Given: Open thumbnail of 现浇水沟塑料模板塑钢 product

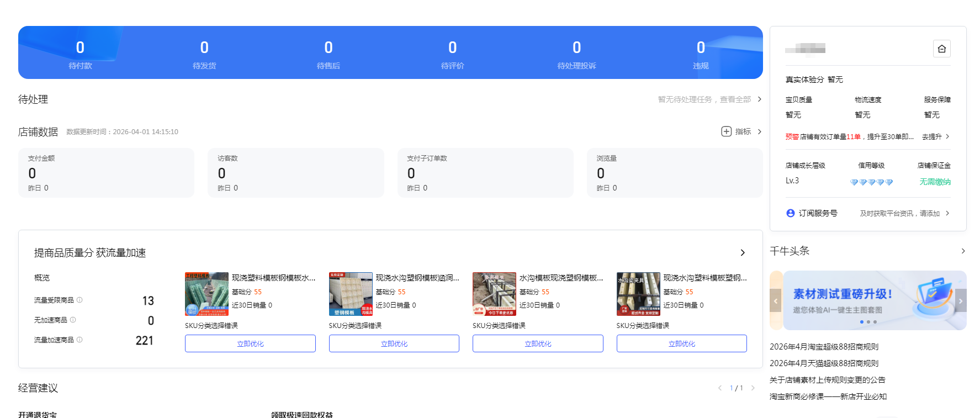Looking at the screenshot, I should [638, 294].
